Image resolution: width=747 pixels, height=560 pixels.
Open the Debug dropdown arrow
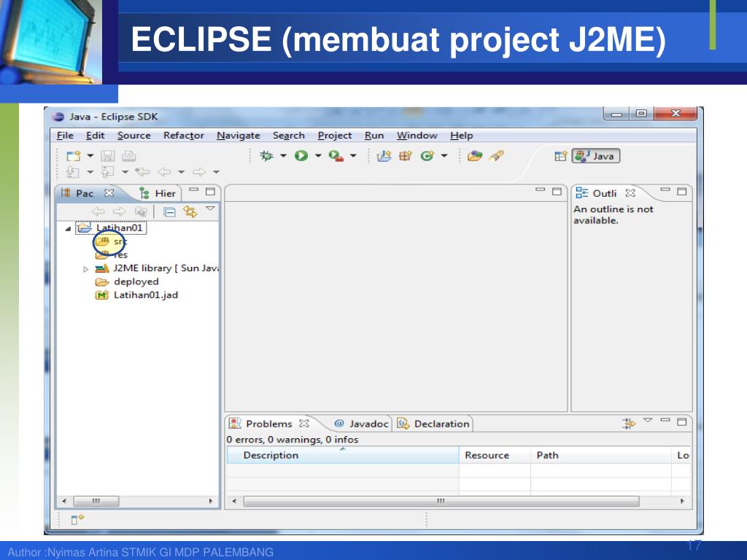(x=283, y=156)
